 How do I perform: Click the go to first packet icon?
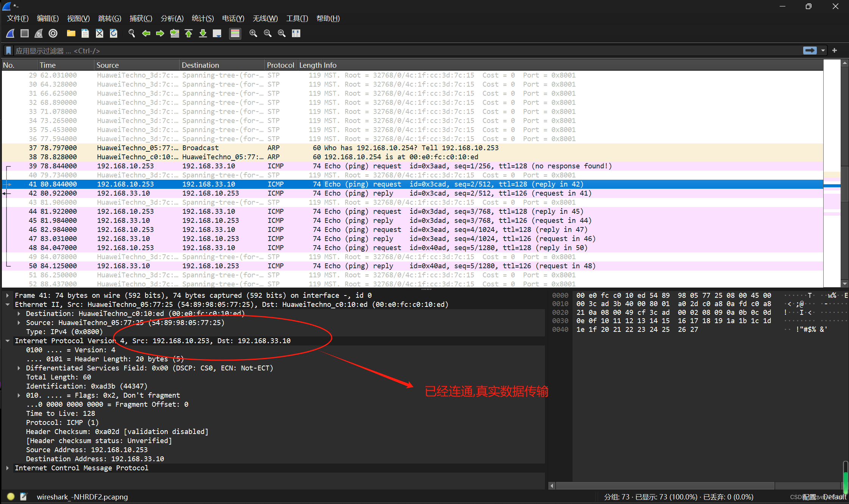(x=189, y=33)
